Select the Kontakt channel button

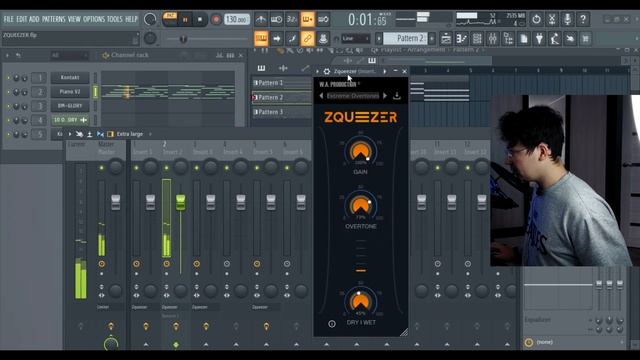pyautogui.click(x=70, y=78)
